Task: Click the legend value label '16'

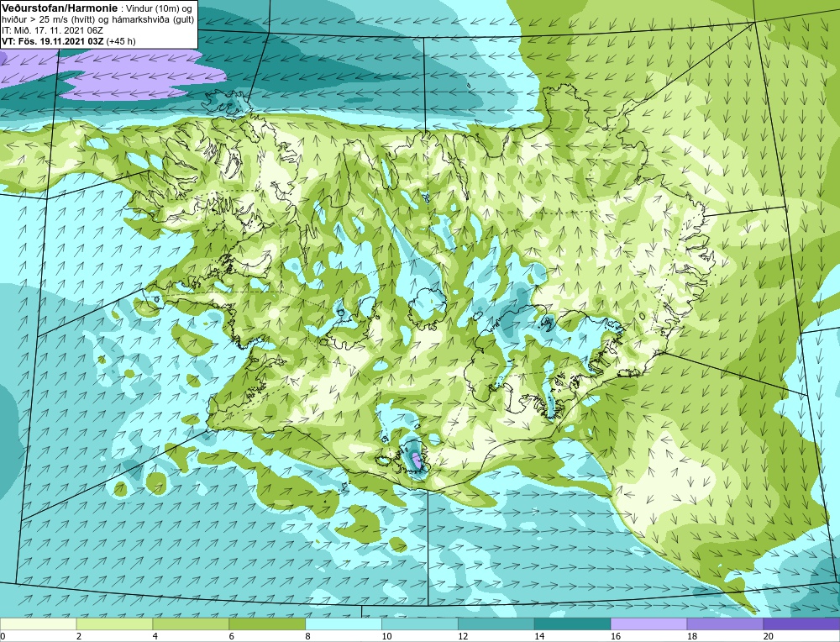Action: point(616,636)
